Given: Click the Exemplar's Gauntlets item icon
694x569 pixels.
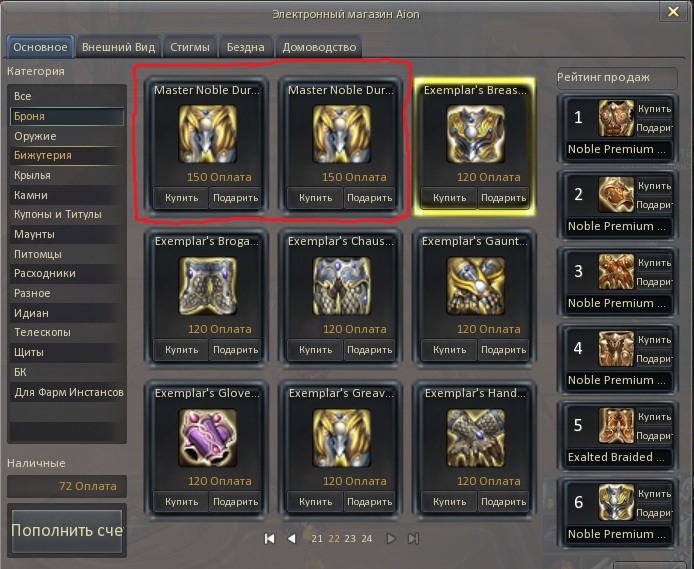Looking at the screenshot, I should (x=476, y=286).
